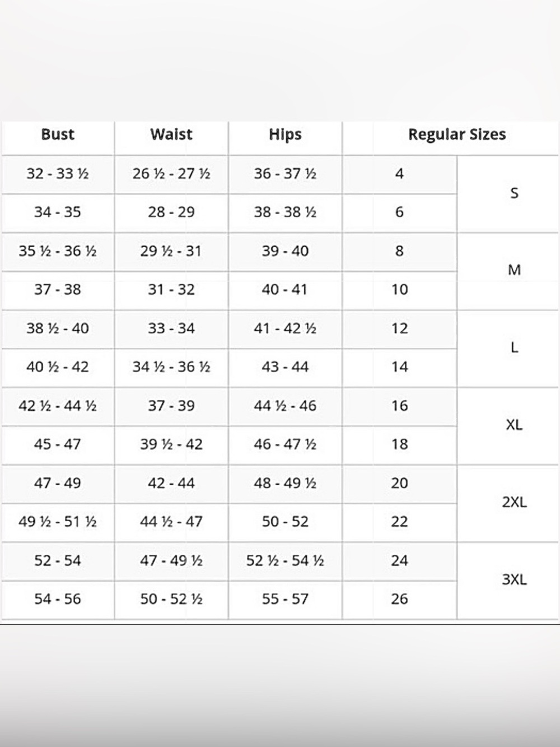Select the 2XL size cell

pyautogui.click(x=514, y=503)
